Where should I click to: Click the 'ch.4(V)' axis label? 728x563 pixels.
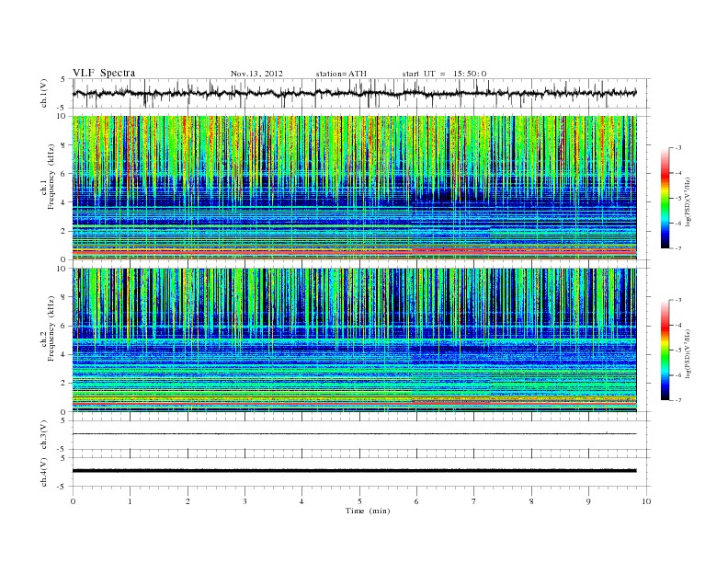click(44, 473)
